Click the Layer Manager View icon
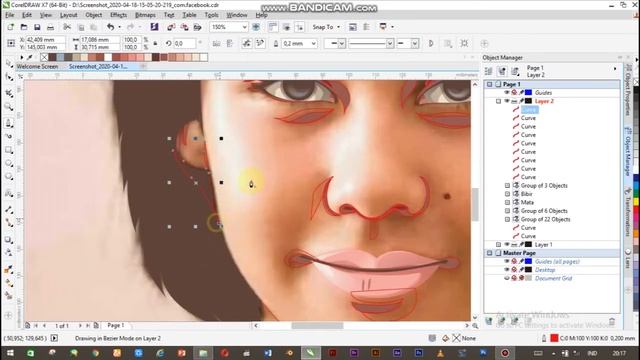 tap(515, 71)
